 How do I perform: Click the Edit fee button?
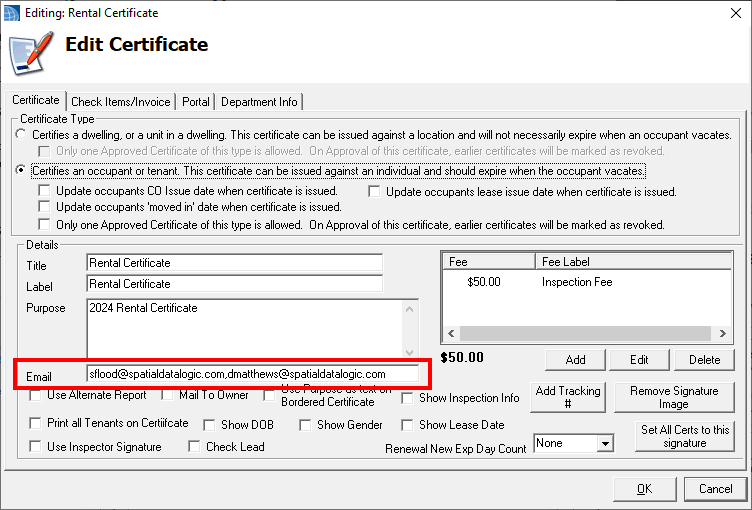pos(639,360)
